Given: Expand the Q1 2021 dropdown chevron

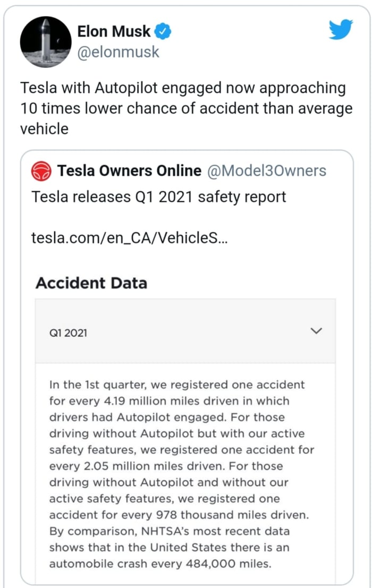Looking at the screenshot, I should pyautogui.click(x=316, y=331).
